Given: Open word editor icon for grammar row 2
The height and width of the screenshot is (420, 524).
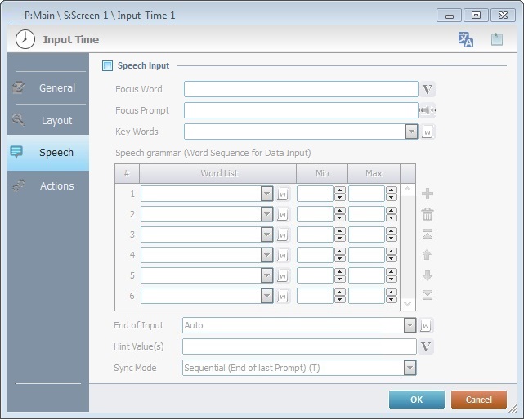Looking at the screenshot, I should pyautogui.click(x=283, y=215).
